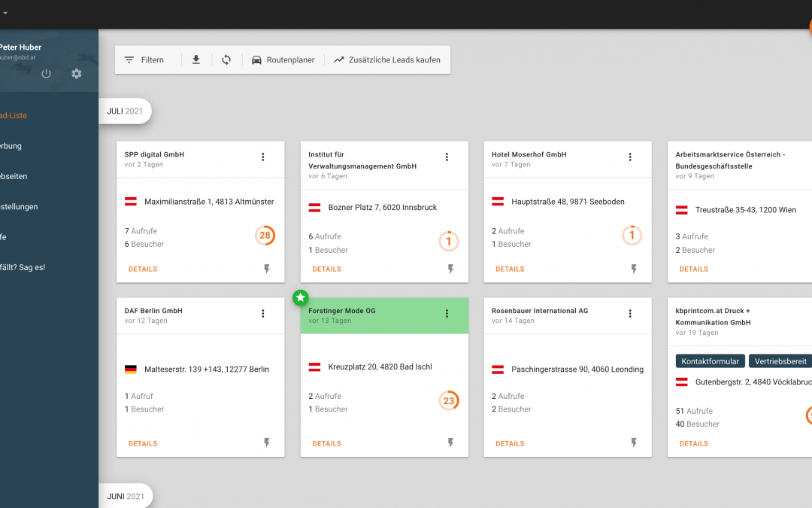Click Austrian flag on Institut für Verwaltungsmanagement card
812x508 pixels.
tap(314, 208)
